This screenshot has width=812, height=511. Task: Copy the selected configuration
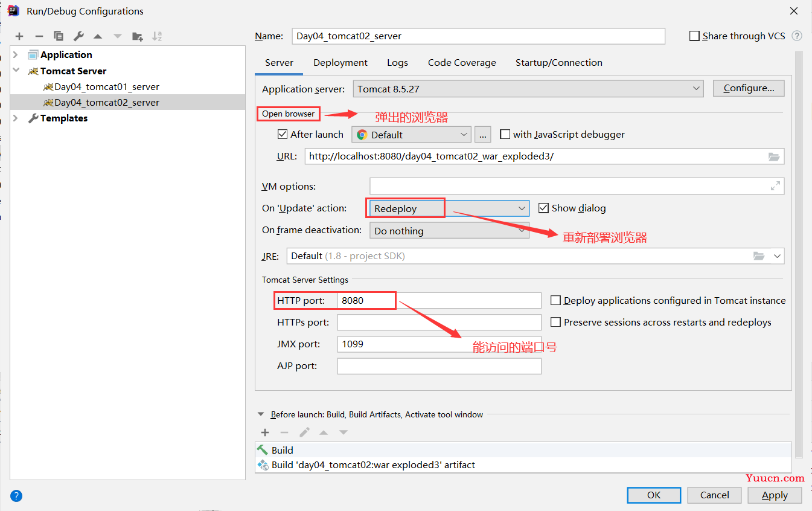click(x=59, y=36)
